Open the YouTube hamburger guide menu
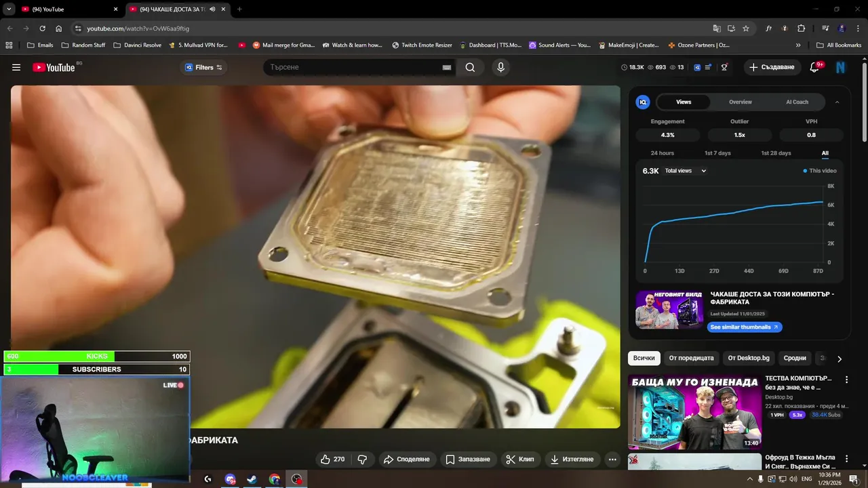 coord(16,67)
